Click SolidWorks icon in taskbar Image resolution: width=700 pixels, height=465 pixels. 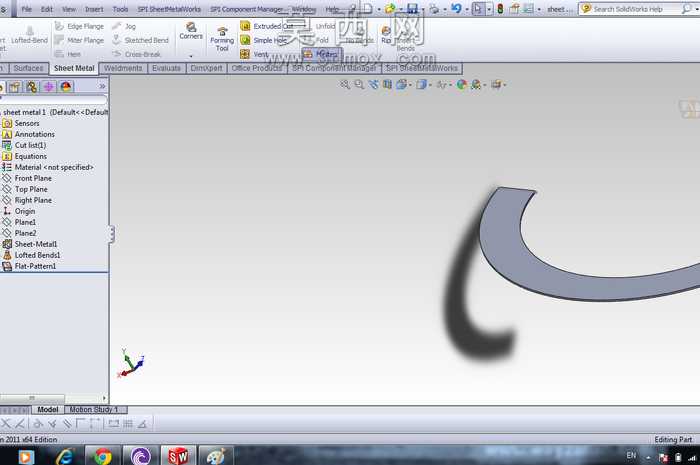coord(178,456)
